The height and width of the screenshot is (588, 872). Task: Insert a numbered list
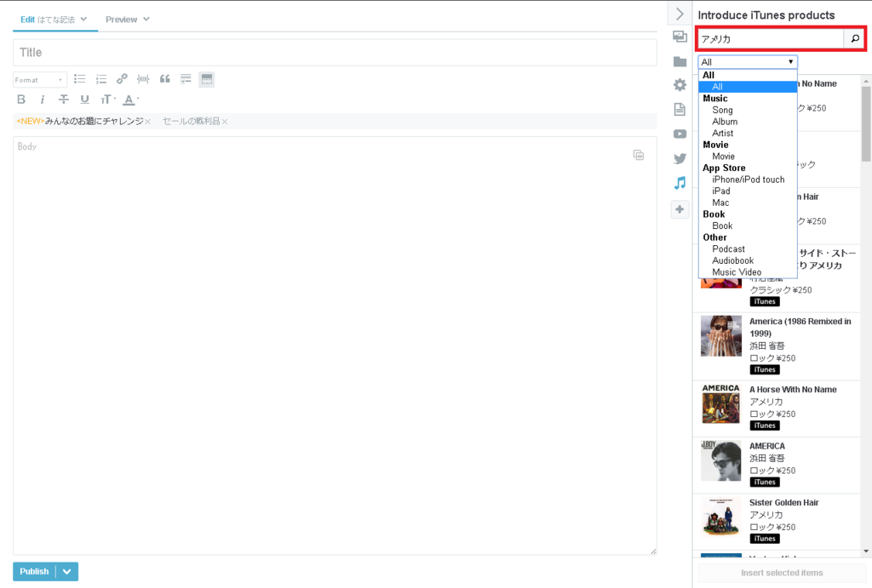click(x=101, y=79)
